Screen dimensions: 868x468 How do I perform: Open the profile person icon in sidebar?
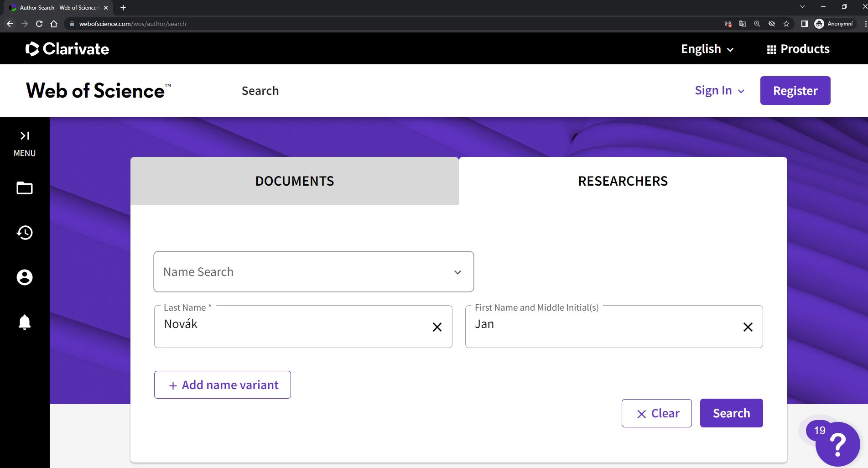pos(25,277)
